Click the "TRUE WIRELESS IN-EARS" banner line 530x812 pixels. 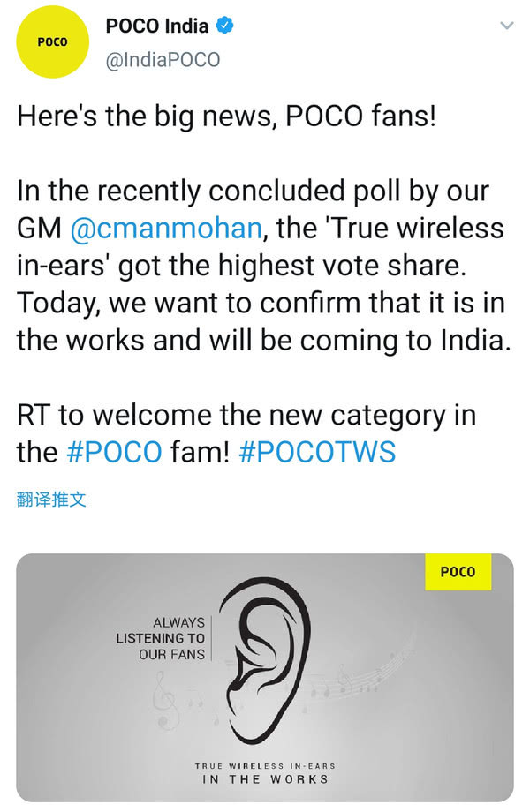coord(265,764)
